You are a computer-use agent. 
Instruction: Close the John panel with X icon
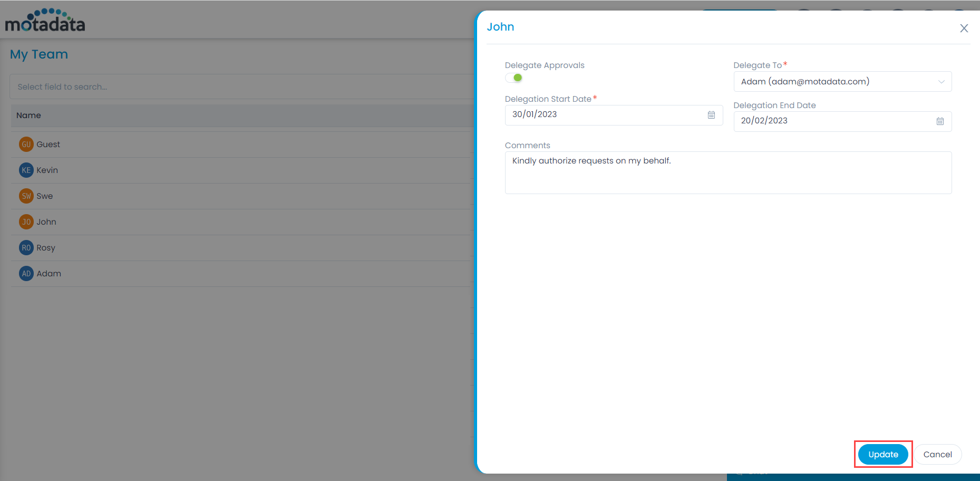coord(964,28)
